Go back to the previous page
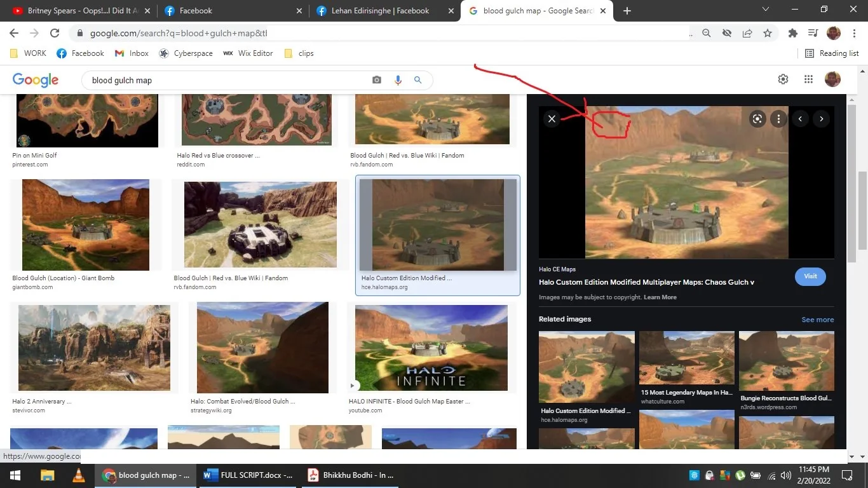The width and height of the screenshot is (868, 488). pos(14,33)
